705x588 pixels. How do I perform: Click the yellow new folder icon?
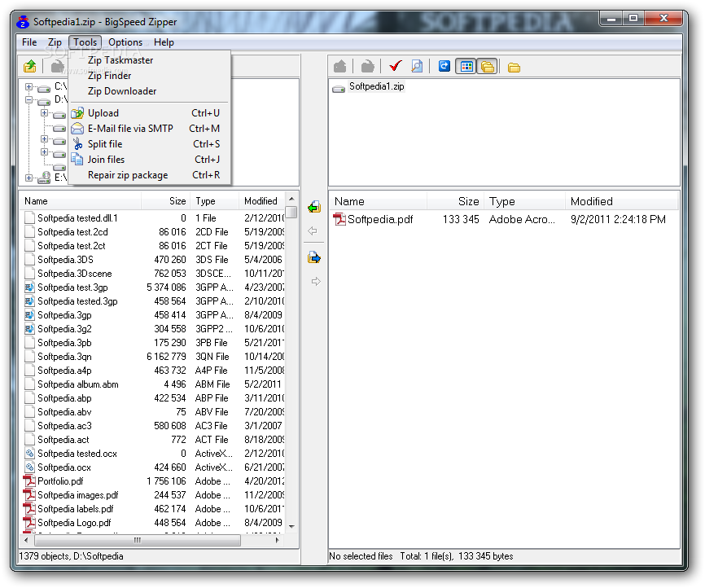pos(514,68)
